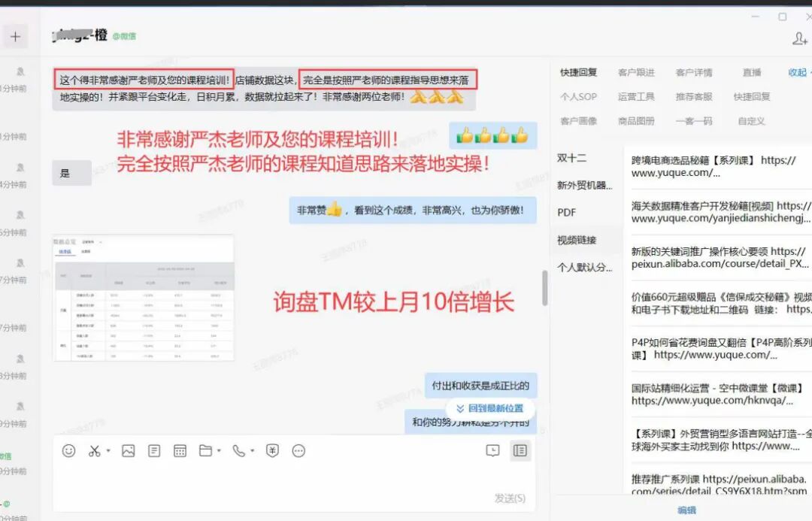Click the document icon in the input toolbar
The height and width of the screenshot is (521, 812).
[x=154, y=450]
